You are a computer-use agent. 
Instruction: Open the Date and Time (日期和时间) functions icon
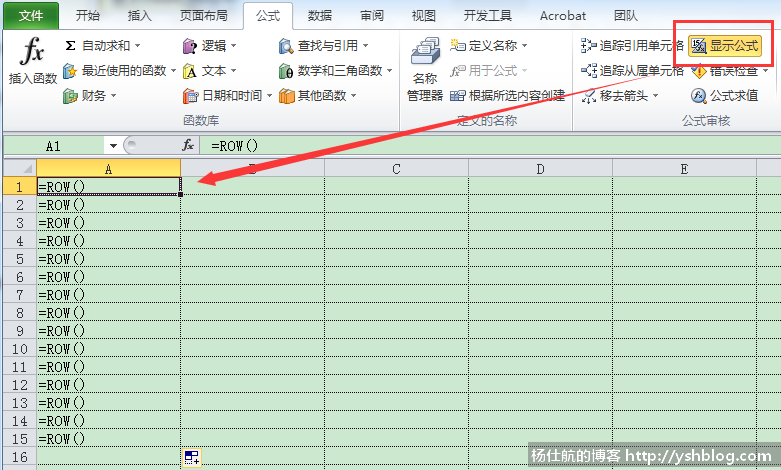pyautogui.click(x=190, y=96)
